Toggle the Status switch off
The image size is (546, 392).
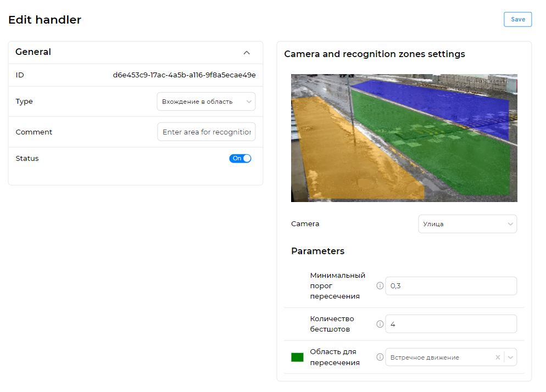coord(240,159)
